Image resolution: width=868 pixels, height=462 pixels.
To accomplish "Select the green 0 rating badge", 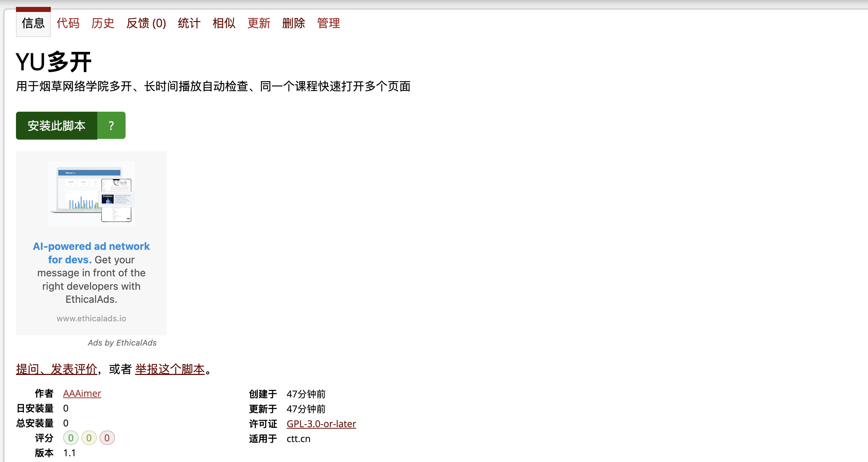I will coord(71,438).
